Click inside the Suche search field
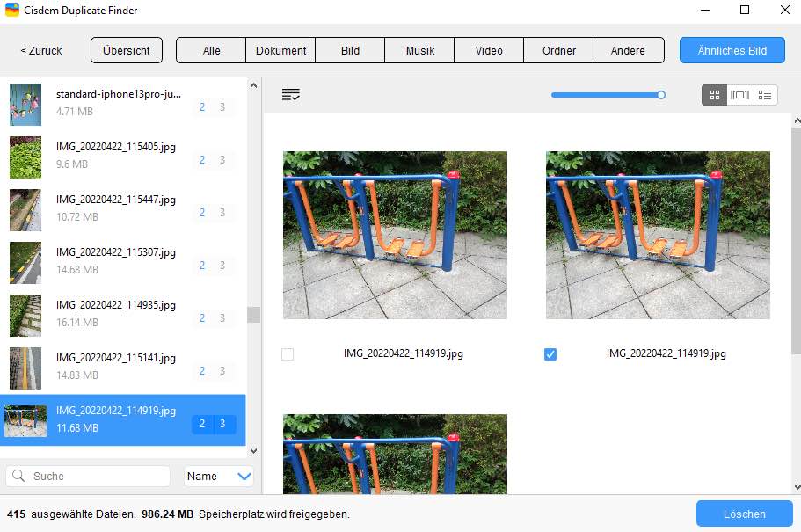801x532 pixels. [x=88, y=476]
